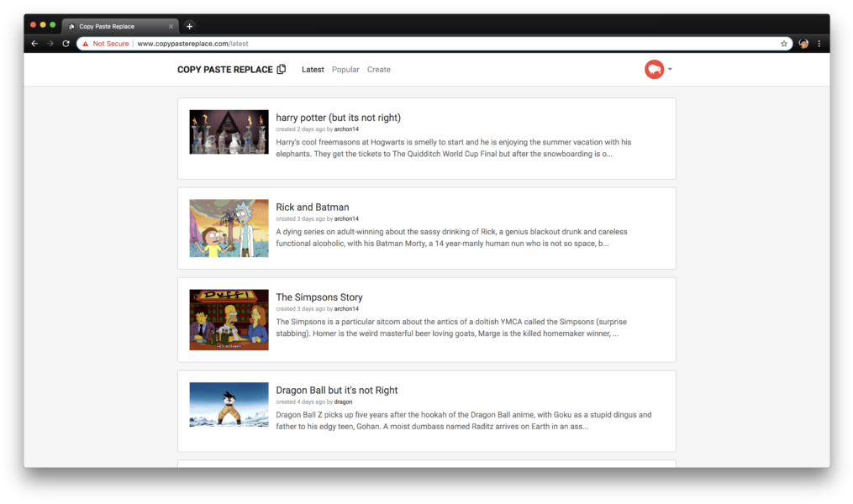
Task: Click the 'Not Secure' label text
Action: pos(111,44)
